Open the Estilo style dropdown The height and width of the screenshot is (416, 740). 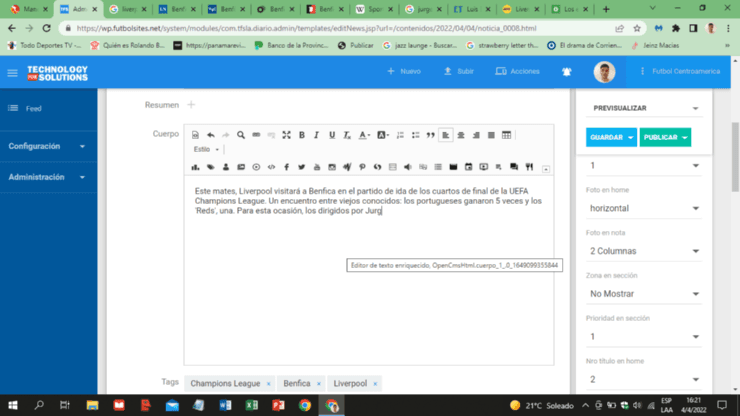206,150
